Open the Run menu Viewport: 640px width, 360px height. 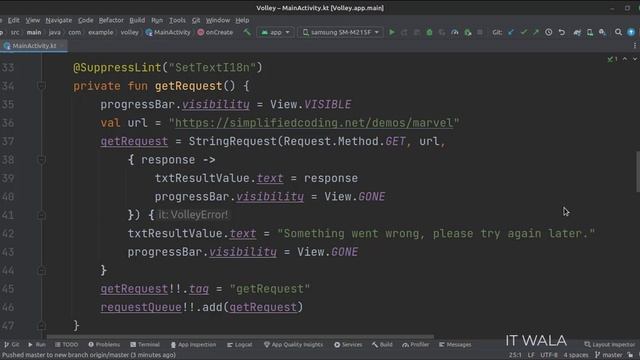(157, 20)
